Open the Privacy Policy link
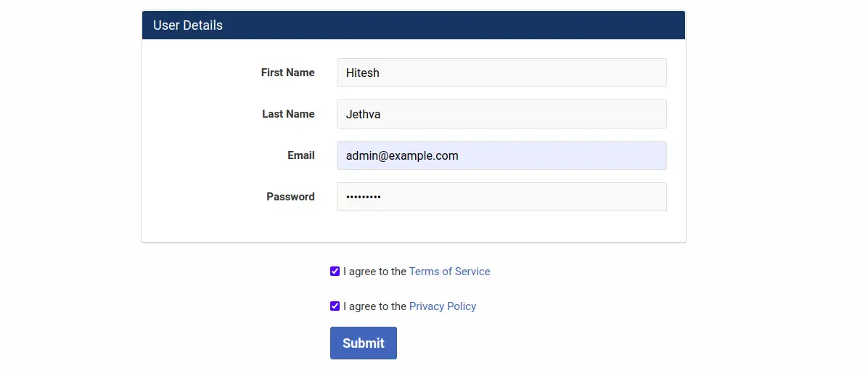 coord(442,306)
